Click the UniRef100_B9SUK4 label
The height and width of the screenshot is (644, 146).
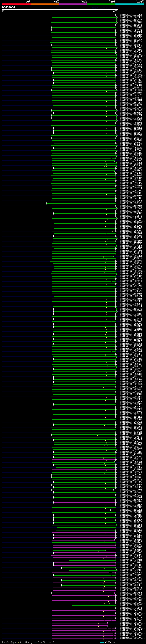131,256
